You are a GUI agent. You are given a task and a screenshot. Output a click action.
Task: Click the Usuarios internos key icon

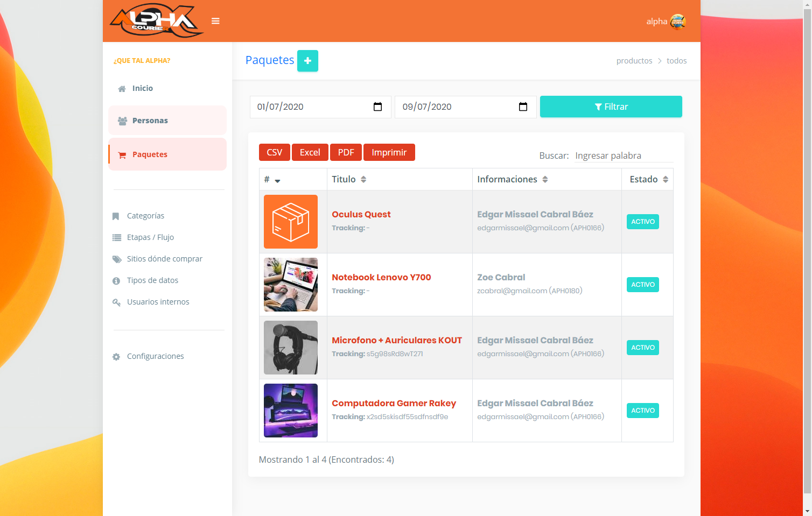click(116, 302)
